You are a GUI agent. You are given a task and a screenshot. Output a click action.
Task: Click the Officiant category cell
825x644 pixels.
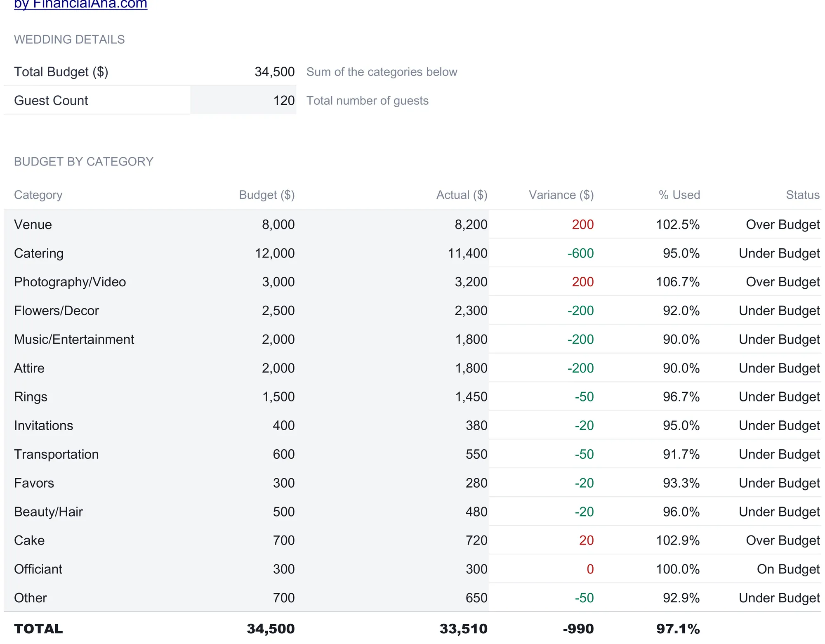[x=38, y=569]
